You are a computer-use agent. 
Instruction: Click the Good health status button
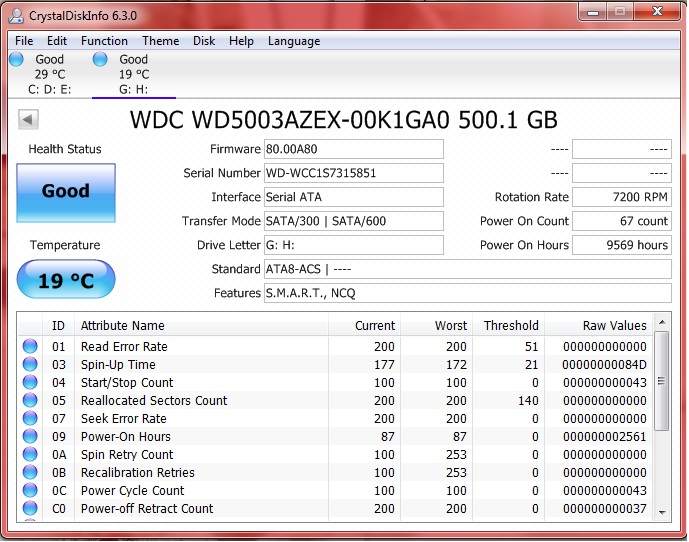66,191
